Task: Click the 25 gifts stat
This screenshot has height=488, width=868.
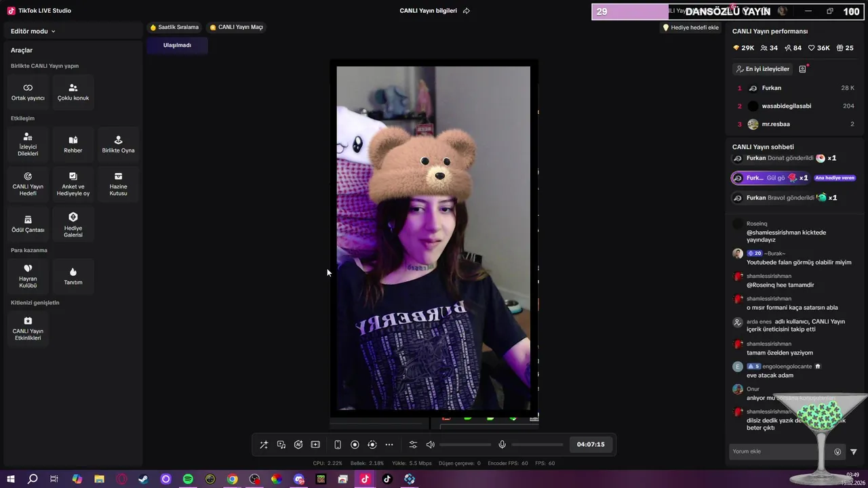Action: point(845,48)
